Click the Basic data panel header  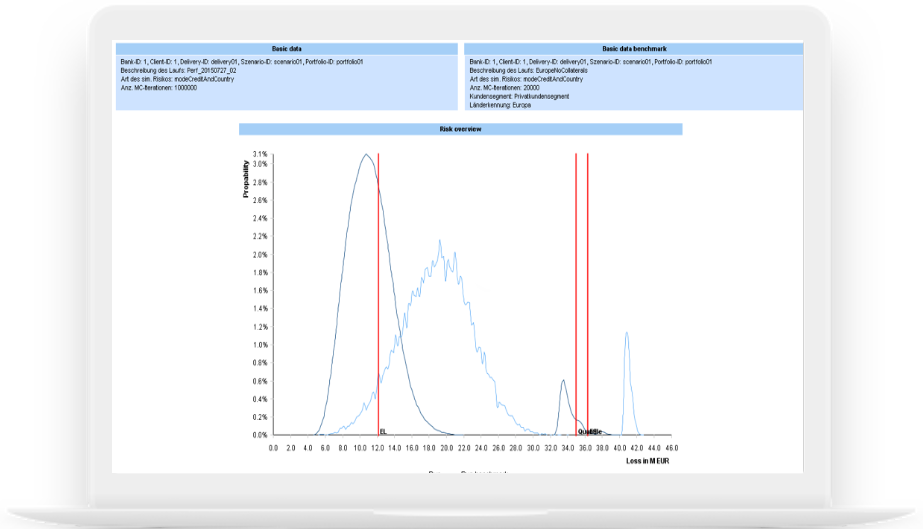tap(286, 48)
